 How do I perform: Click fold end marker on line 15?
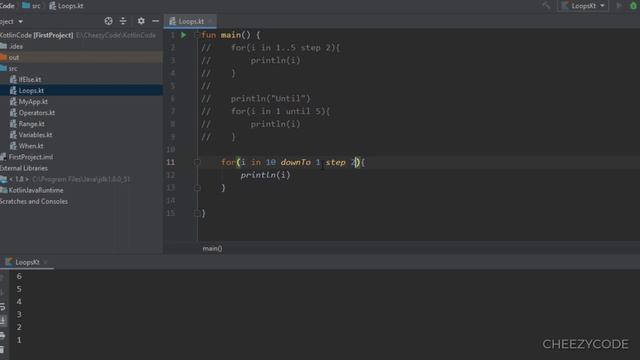(x=197, y=213)
